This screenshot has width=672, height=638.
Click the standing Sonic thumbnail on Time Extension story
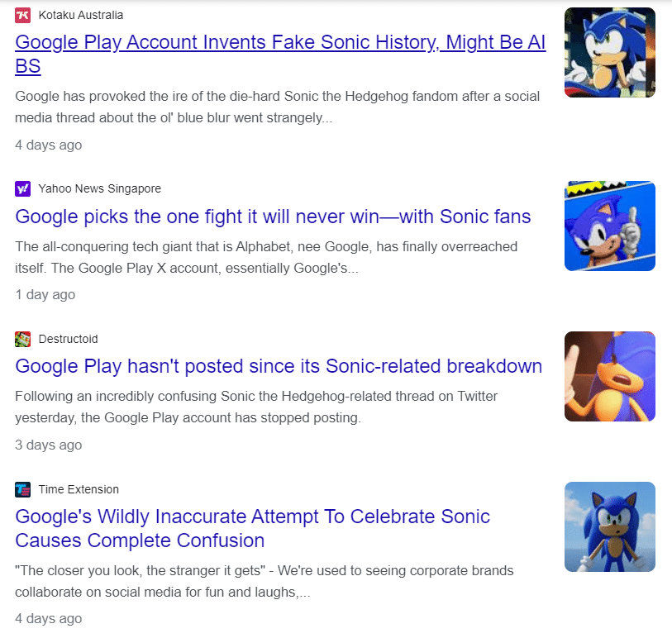(609, 526)
